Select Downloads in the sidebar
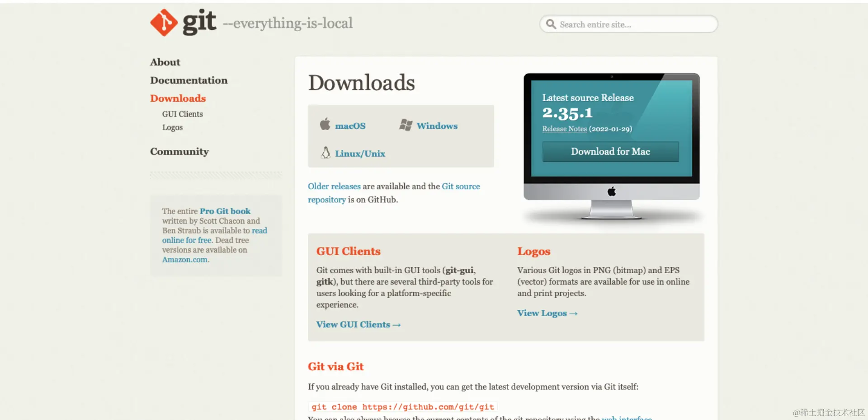The width and height of the screenshot is (868, 420). [178, 98]
